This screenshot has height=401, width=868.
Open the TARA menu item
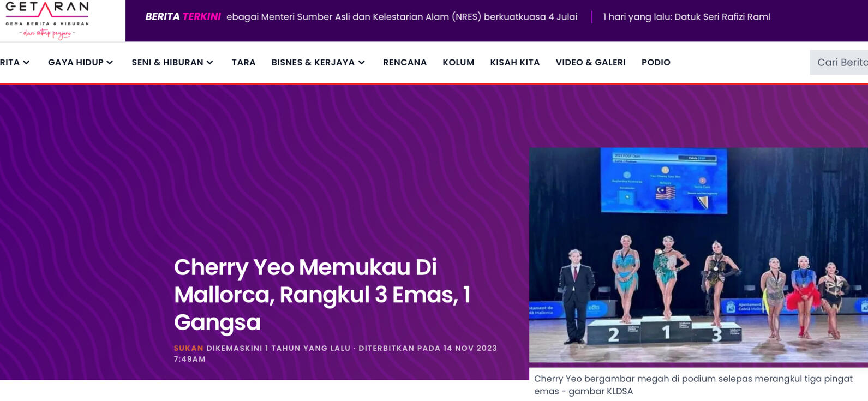pos(243,63)
